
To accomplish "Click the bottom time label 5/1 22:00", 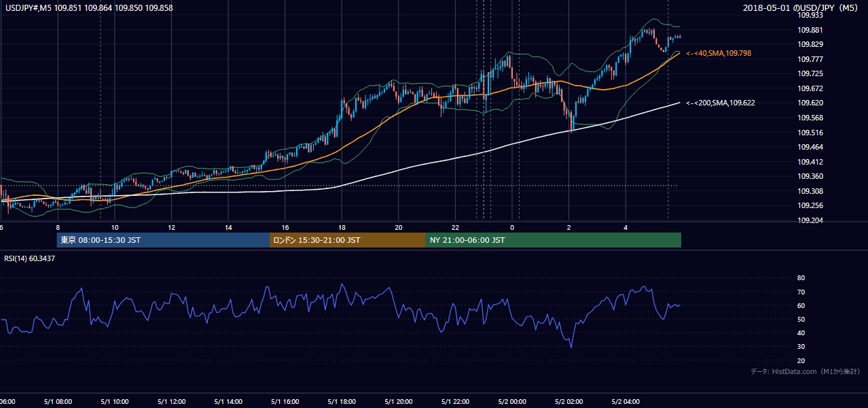I will click(x=456, y=402).
